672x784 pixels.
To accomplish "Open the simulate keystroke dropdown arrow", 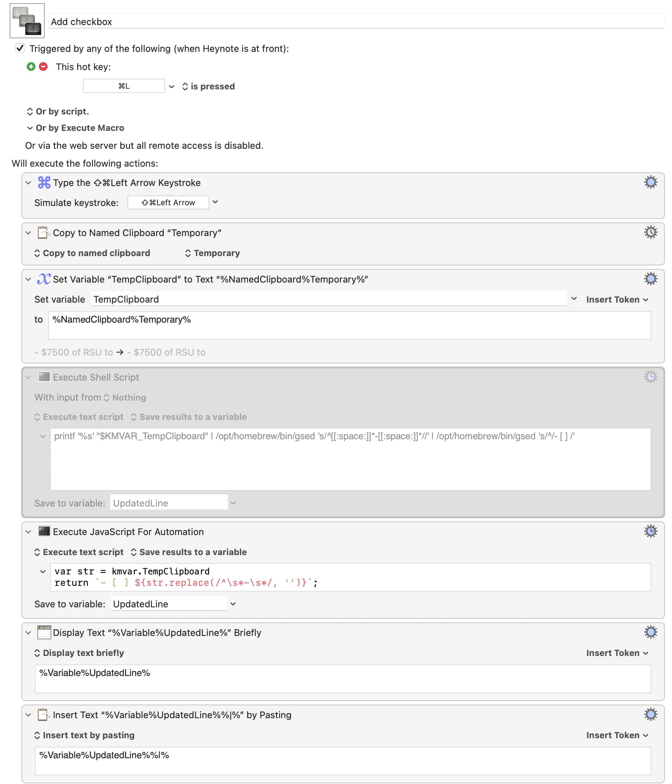I will pyautogui.click(x=215, y=202).
